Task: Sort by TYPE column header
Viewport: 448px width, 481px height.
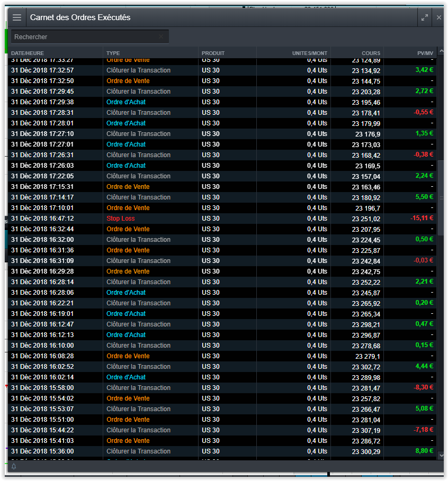Action: [113, 53]
